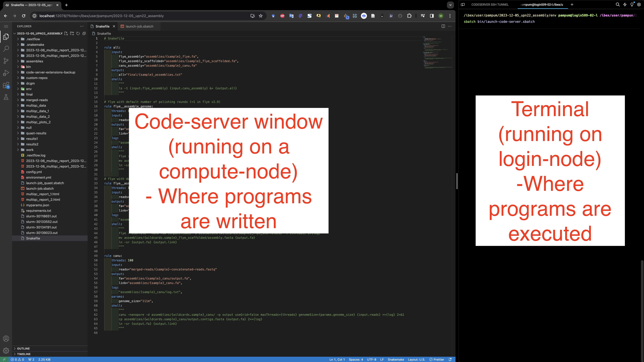Open the Testing flask view
The height and width of the screenshot is (362, 644).
pyautogui.click(x=6, y=97)
